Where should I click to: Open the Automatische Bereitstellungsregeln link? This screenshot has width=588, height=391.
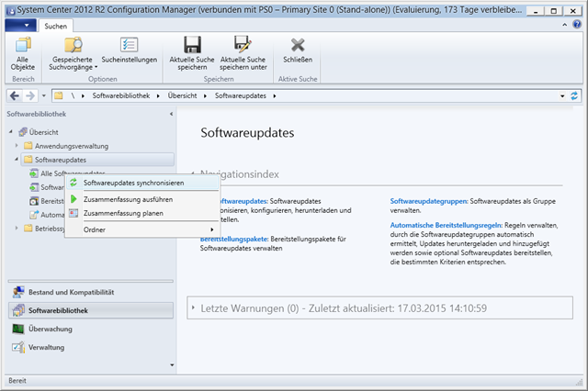[446, 225]
